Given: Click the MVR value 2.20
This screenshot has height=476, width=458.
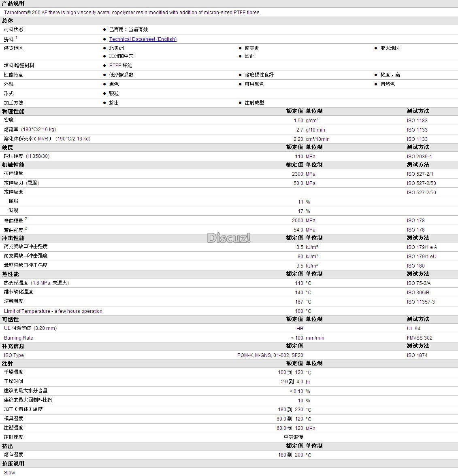Looking at the screenshot, I should click(x=298, y=139).
